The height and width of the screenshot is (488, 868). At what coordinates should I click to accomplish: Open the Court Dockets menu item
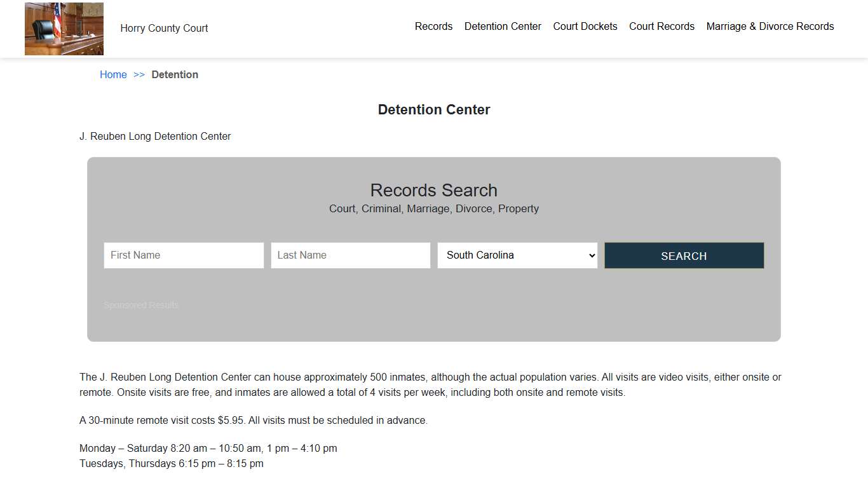click(x=585, y=26)
